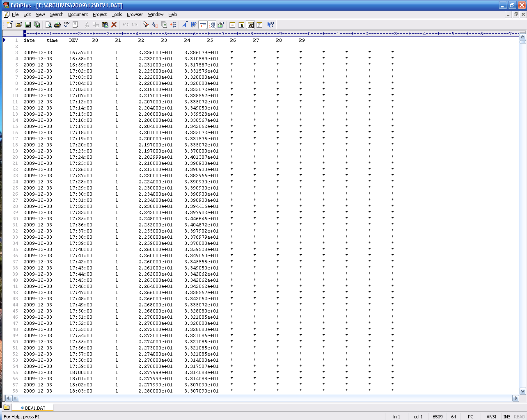Save the file with the floppy icon
Image resolution: width=527 pixels, height=420 pixels.
point(28,25)
